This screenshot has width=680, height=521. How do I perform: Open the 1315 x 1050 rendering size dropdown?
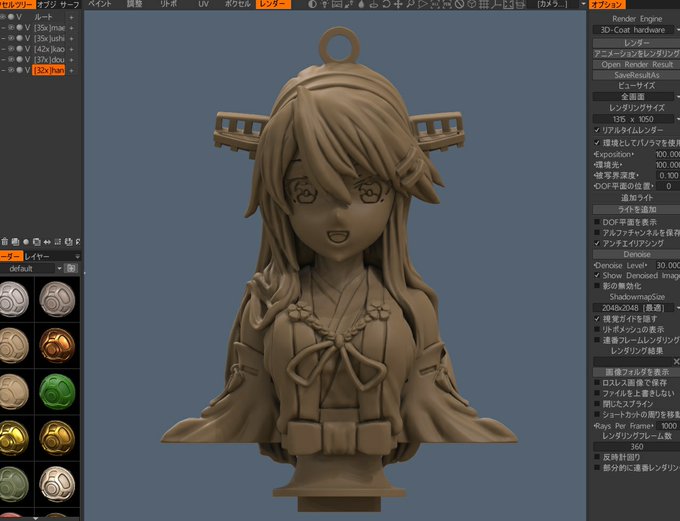click(x=636, y=119)
